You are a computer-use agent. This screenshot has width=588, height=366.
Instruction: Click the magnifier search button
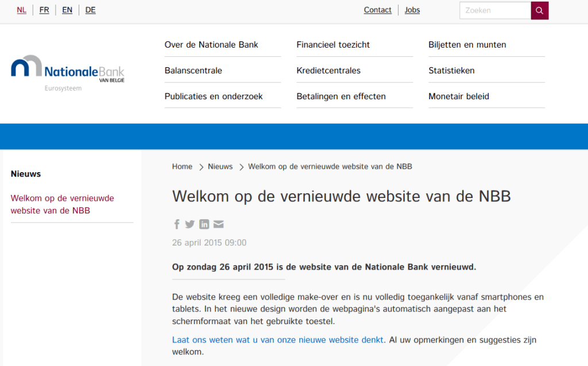point(540,10)
